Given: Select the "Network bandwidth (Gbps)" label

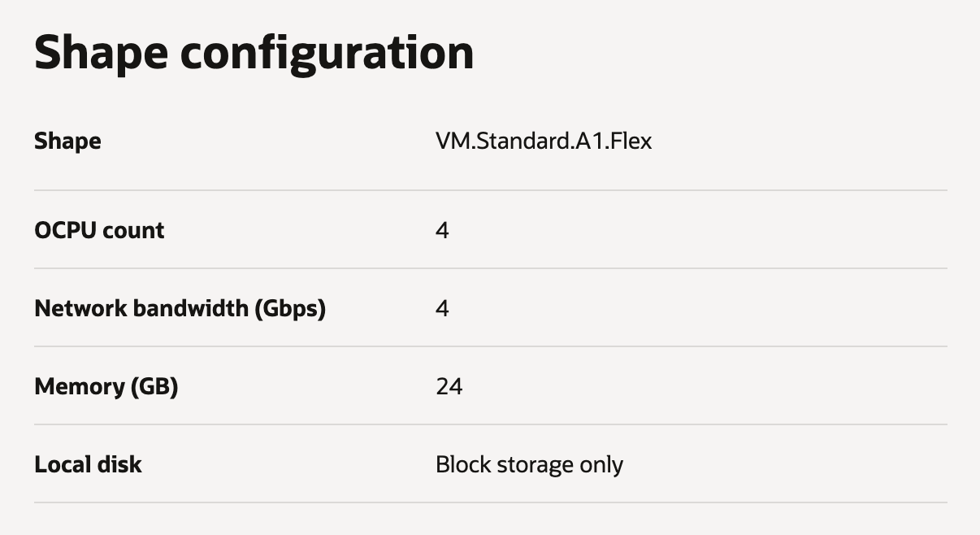Looking at the screenshot, I should point(180,309).
